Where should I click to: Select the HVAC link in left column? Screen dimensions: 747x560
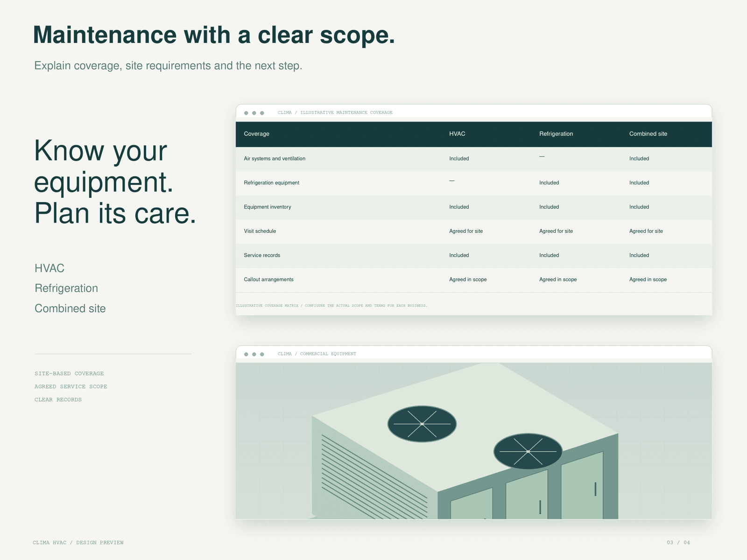(49, 268)
